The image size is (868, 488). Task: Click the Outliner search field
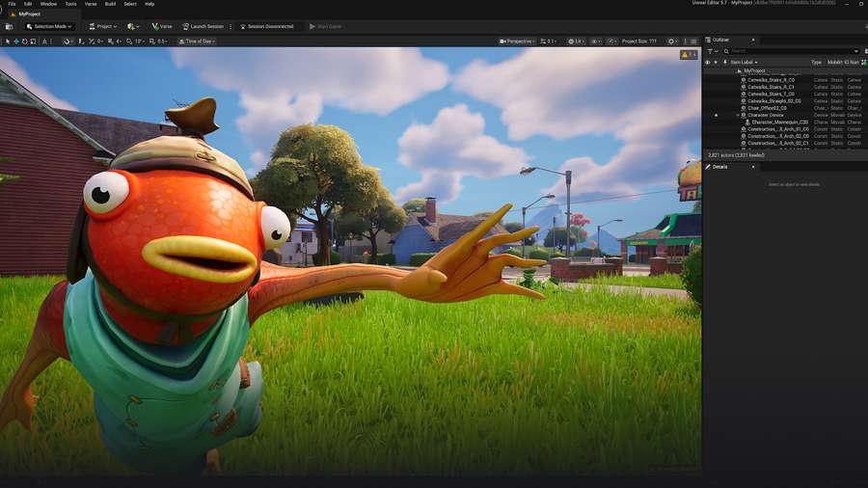791,51
